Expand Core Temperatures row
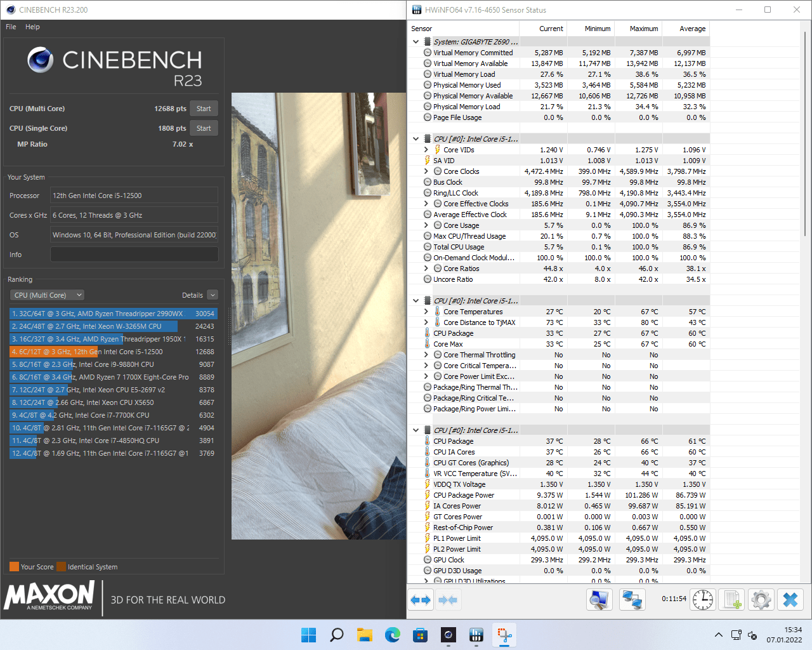Screen dimensions: 812x650 click(426, 312)
